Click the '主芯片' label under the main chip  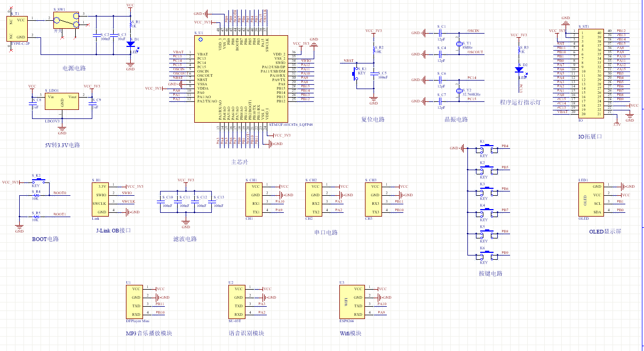(x=240, y=162)
